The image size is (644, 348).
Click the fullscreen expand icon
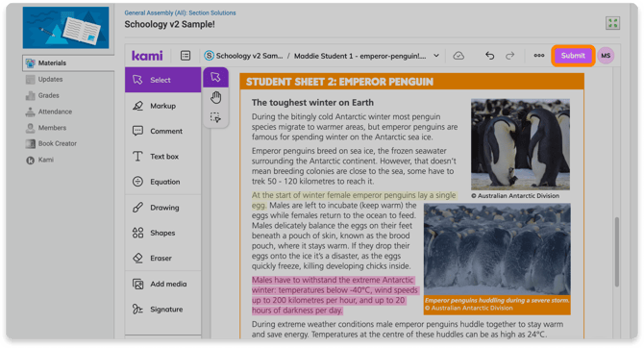(612, 23)
